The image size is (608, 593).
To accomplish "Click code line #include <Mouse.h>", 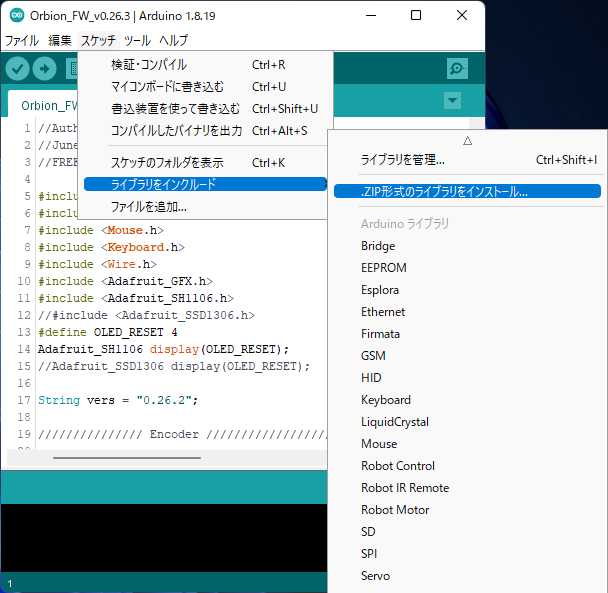I will (x=101, y=230).
